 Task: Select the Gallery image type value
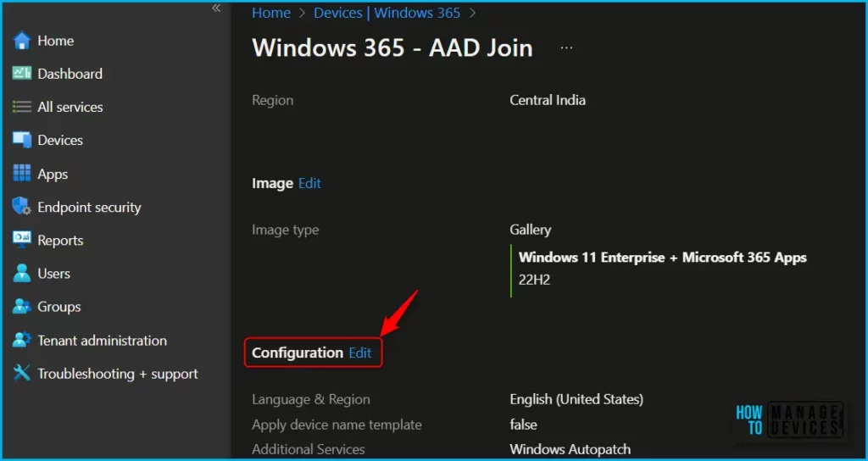(x=531, y=230)
